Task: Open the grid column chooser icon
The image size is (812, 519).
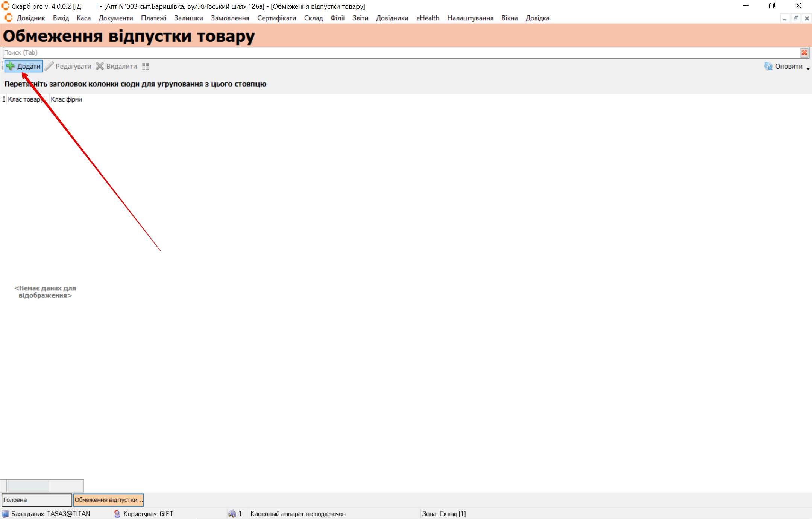Action: [3, 99]
